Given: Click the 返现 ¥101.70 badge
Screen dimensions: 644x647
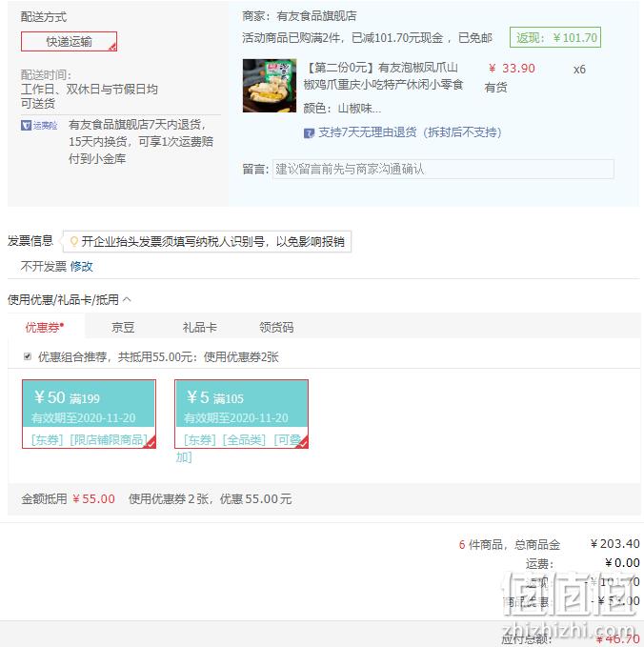Looking at the screenshot, I should [x=555, y=37].
